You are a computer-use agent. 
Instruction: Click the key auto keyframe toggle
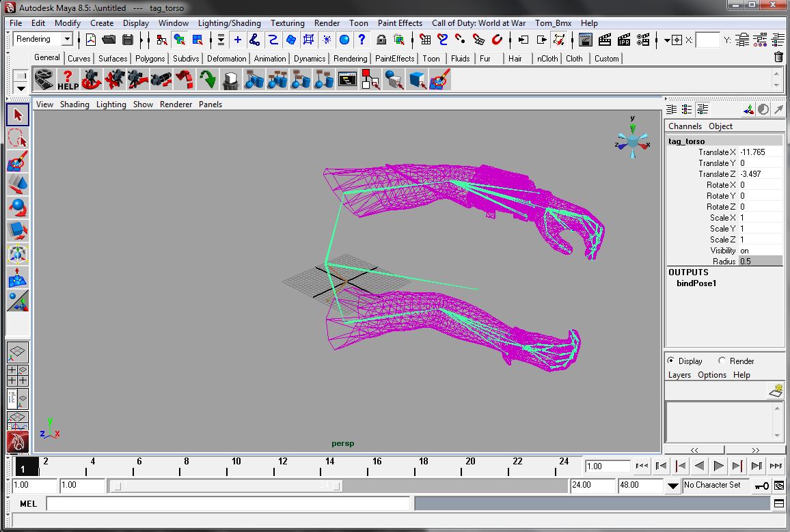pos(761,486)
